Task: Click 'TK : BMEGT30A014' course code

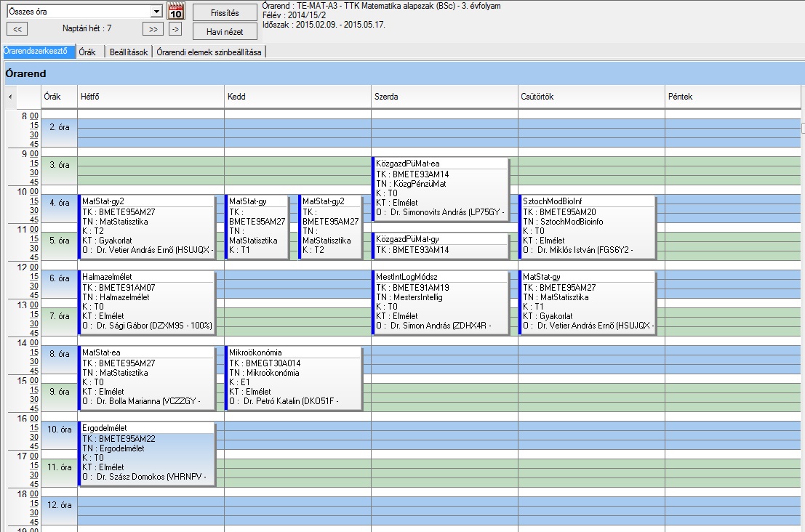Action: [x=265, y=363]
